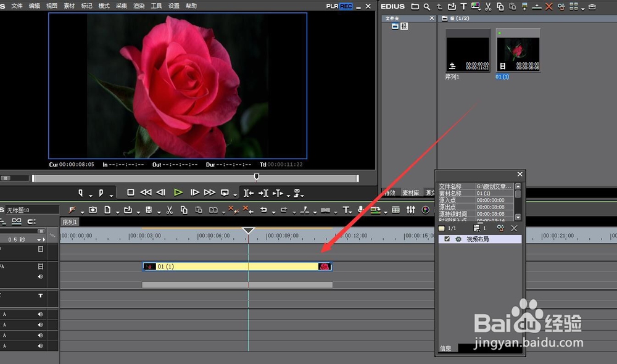The height and width of the screenshot is (364, 617).
Task: Click the bin Search magnifier icon
Action: 427,7
